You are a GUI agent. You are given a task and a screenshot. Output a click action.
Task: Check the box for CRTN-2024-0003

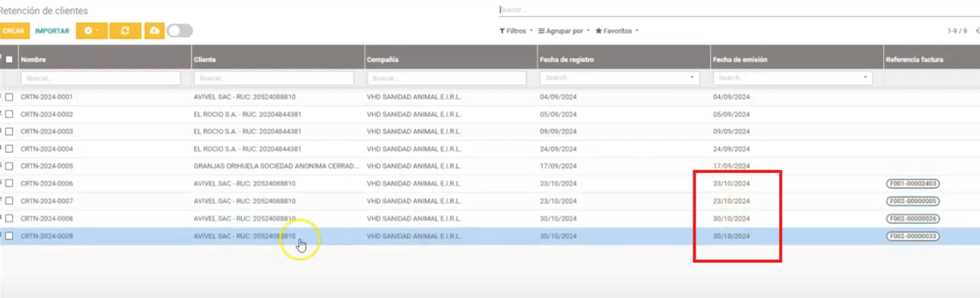click(9, 132)
